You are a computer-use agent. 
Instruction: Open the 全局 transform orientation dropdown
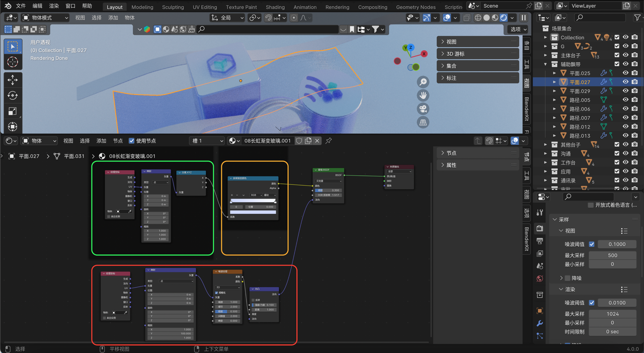pos(227,18)
